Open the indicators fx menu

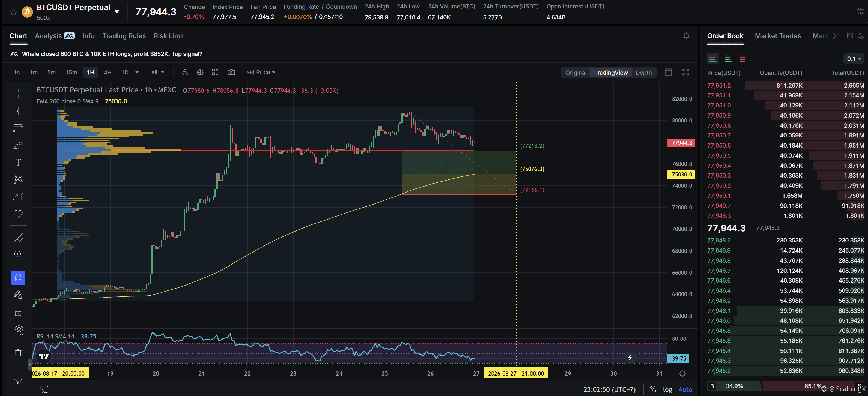[185, 72]
